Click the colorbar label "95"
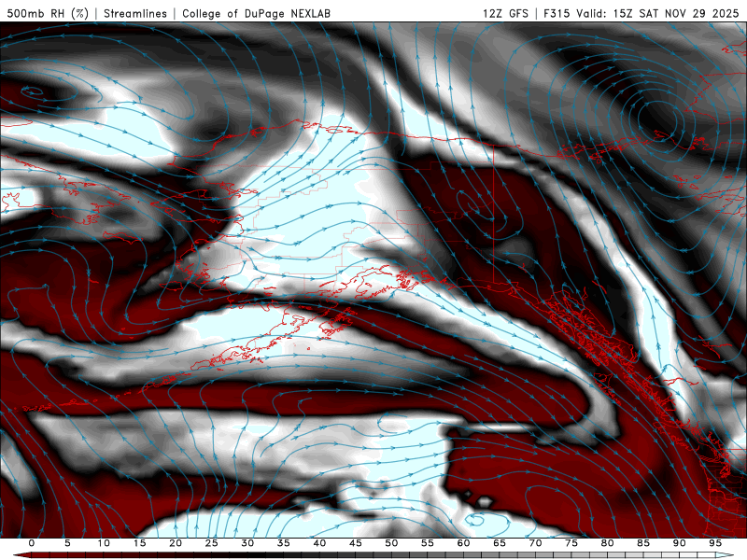The height and width of the screenshot is (560, 747). tap(715, 543)
